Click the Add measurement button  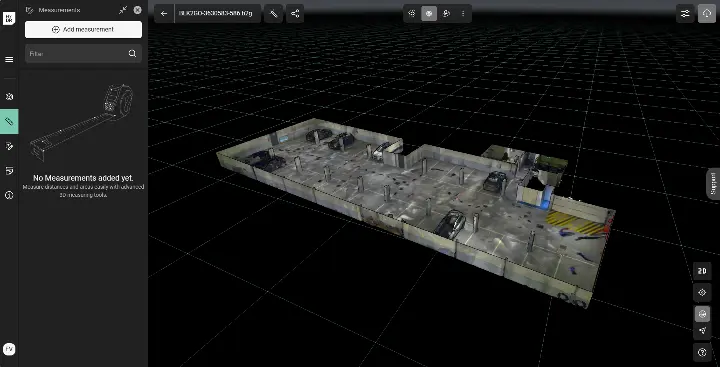pyautogui.click(x=83, y=29)
